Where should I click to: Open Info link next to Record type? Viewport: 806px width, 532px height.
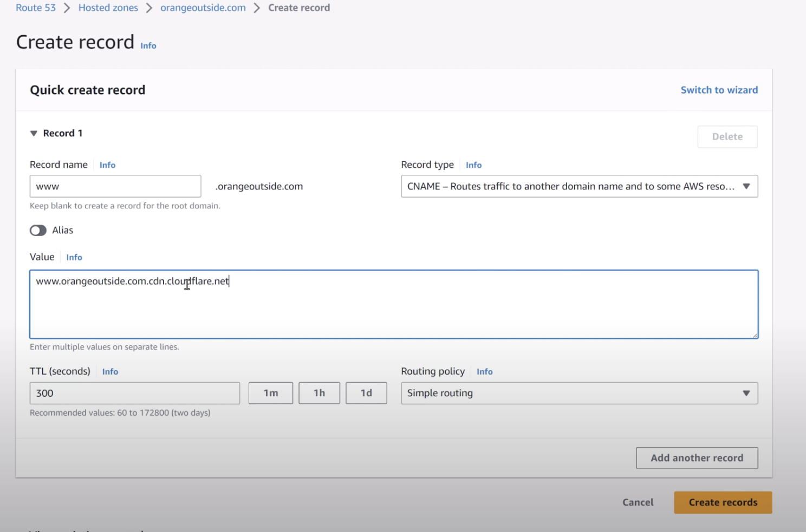click(x=473, y=165)
